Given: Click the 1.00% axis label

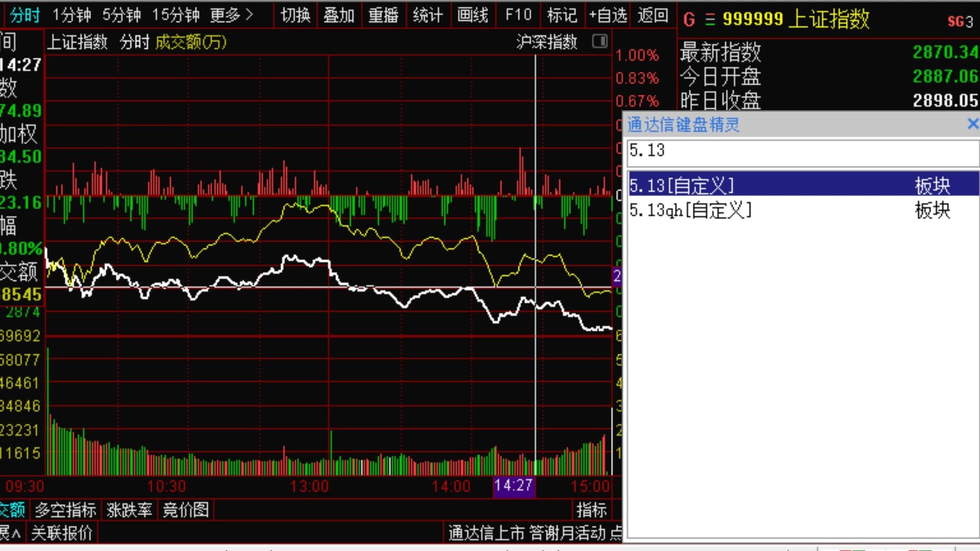Looking at the screenshot, I should tap(637, 55).
